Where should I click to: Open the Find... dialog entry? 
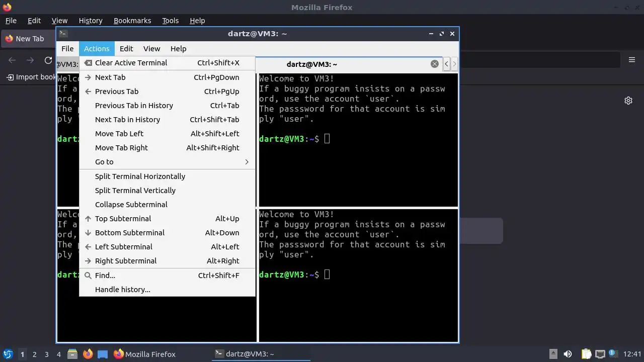pyautogui.click(x=167, y=276)
